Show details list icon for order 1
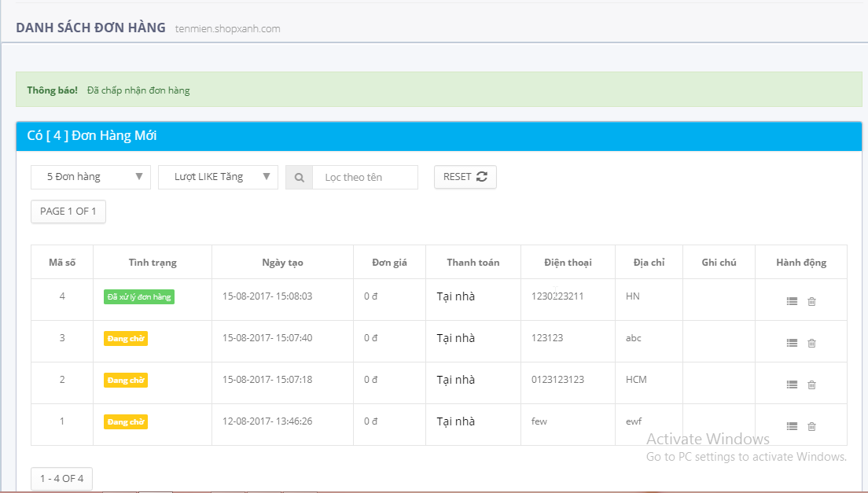The width and height of the screenshot is (868, 493). [792, 426]
